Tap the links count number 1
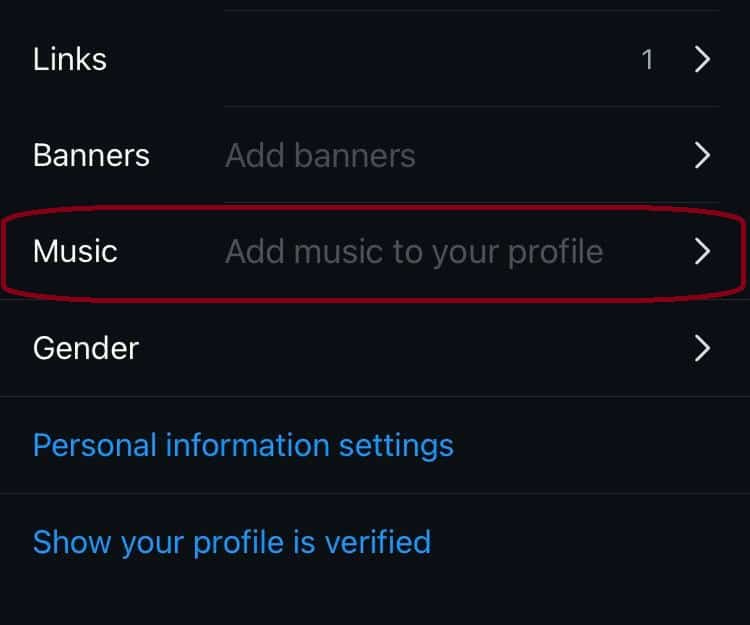The image size is (750, 625). tap(647, 60)
